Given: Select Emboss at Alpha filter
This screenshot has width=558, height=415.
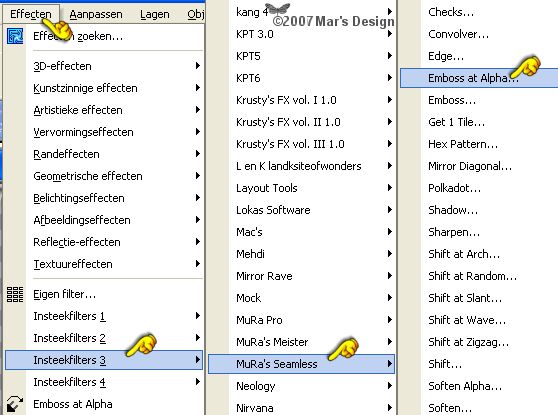Looking at the screenshot, I should click(479, 78).
